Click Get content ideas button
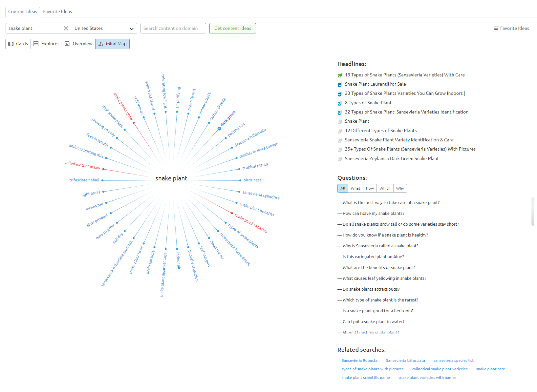The width and height of the screenshot is (537, 392). click(x=233, y=28)
